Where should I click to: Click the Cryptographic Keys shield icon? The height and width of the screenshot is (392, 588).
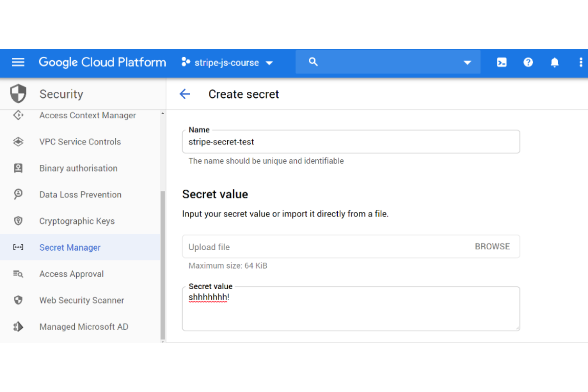click(18, 221)
